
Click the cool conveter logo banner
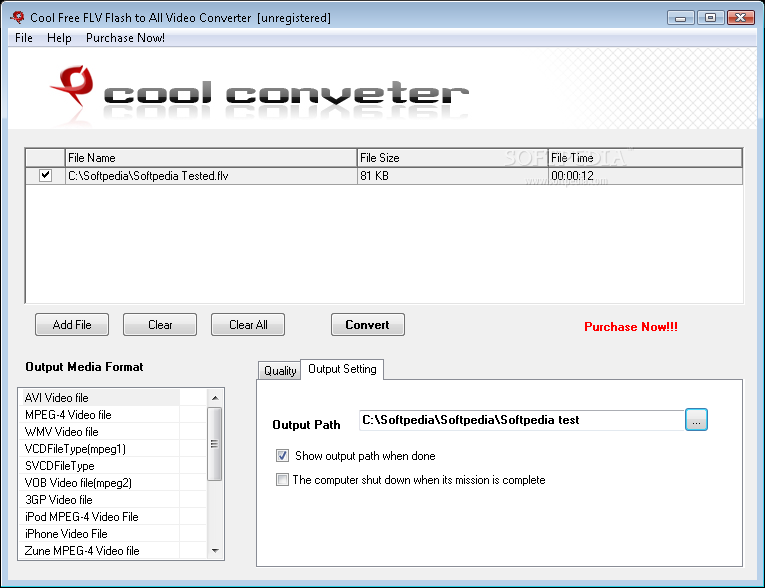260,93
